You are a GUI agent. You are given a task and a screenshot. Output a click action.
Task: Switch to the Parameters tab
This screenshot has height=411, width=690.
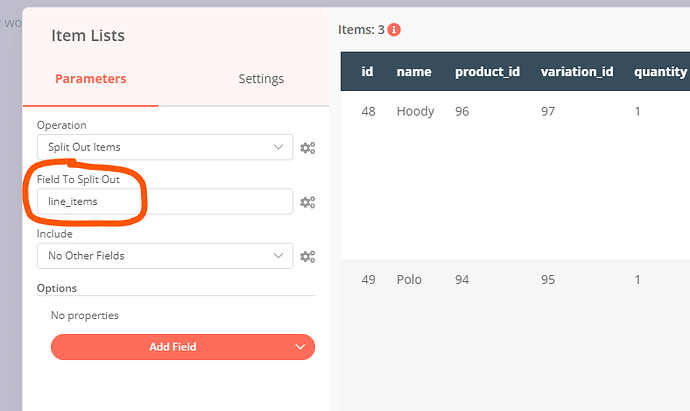click(x=91, y=79)
